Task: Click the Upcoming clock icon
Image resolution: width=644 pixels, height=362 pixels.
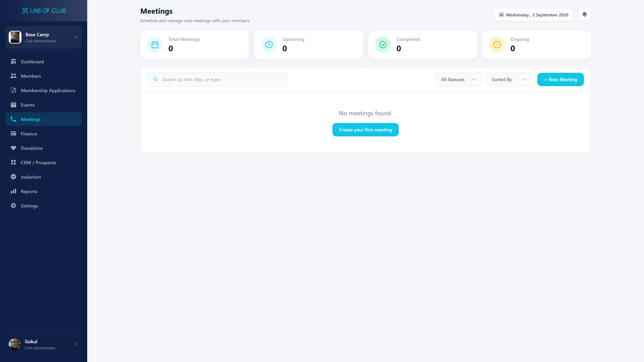Action: pos(269,45)
